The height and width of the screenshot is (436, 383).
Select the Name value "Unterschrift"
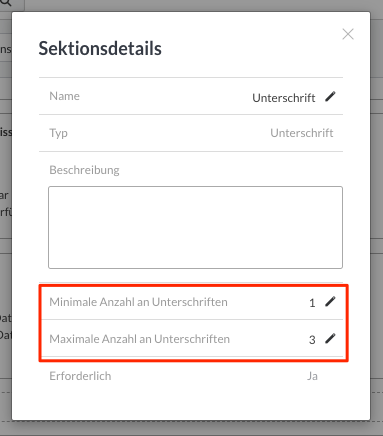tap(284, 98)
